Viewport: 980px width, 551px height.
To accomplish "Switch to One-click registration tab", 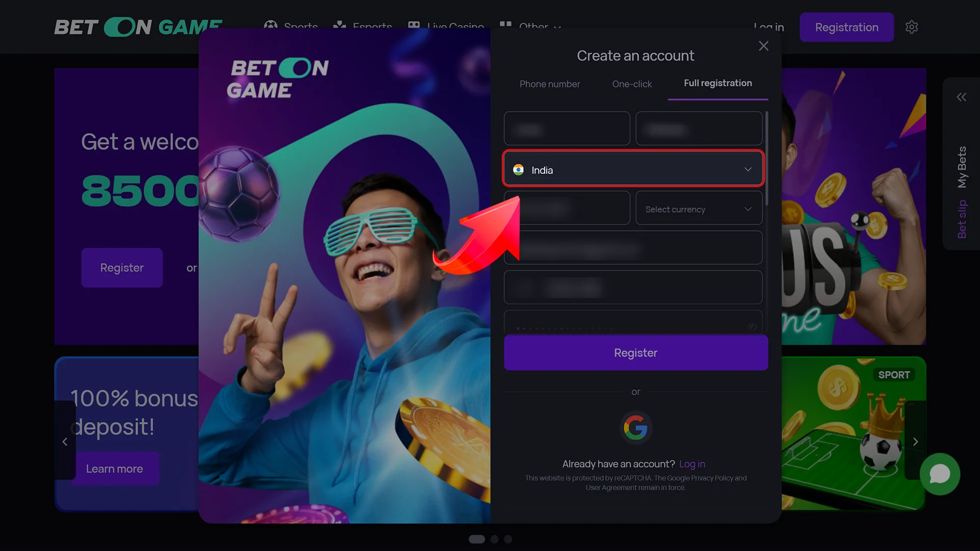I will [631, 83].
